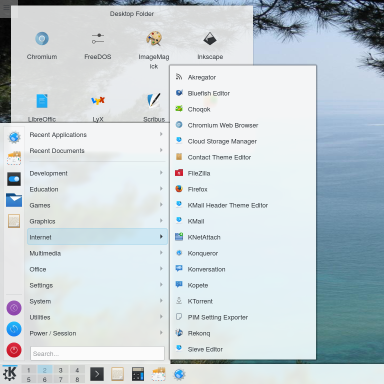The height and width of the screenshot is (384, 384).
Task: Click the calendar organizer favorite icon
Action: point(14,158)
